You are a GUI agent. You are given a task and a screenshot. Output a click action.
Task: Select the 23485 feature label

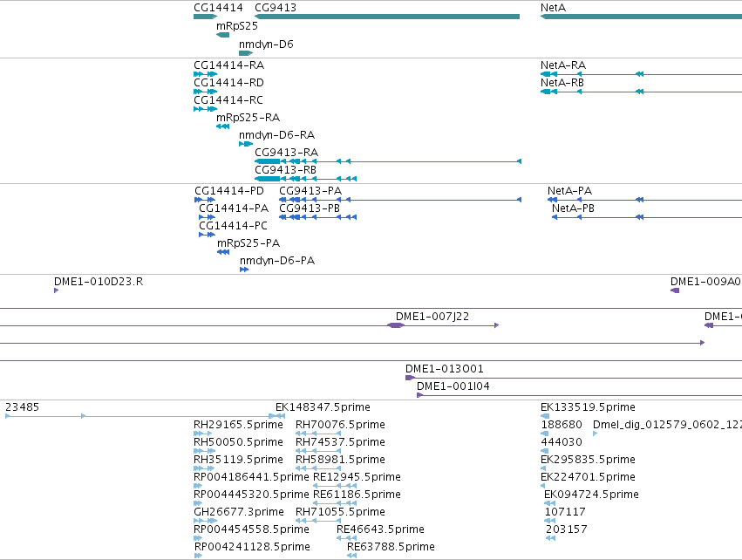point(23,407)
